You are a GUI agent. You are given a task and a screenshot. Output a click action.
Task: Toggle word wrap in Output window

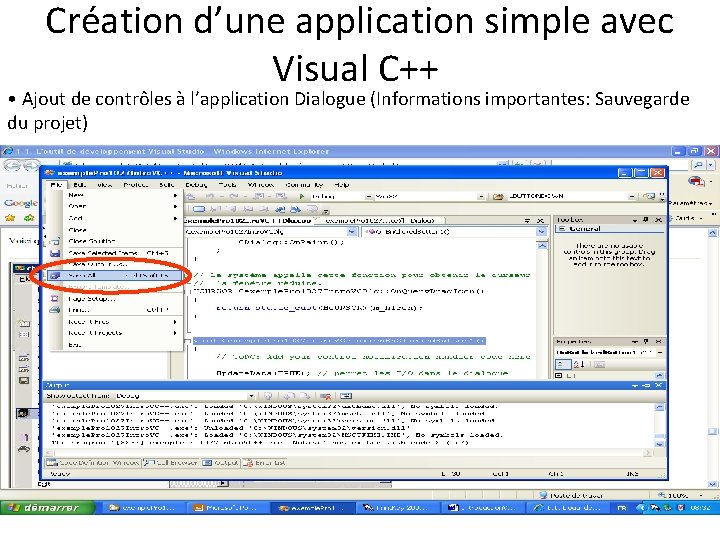[346, 396]
